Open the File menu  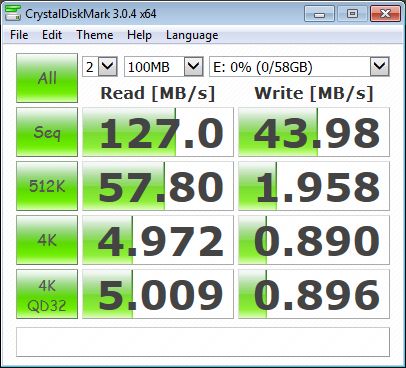(x=19, y=35)
